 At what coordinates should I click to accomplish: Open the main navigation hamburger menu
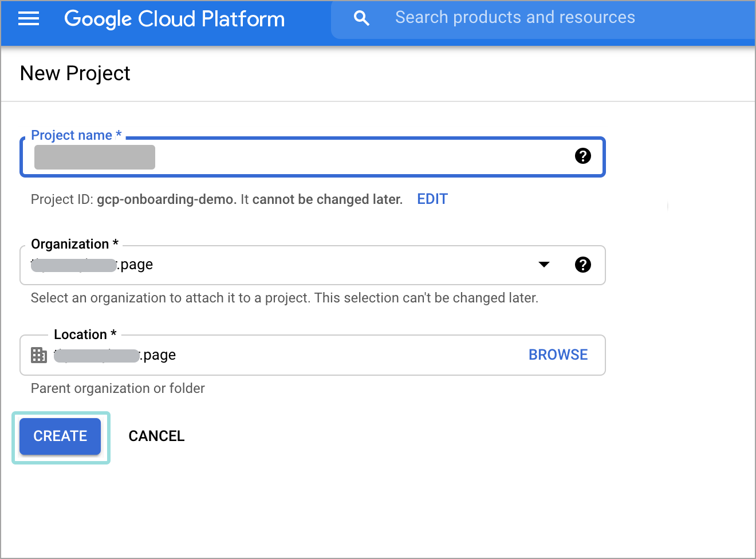click(x=28, y=18)
